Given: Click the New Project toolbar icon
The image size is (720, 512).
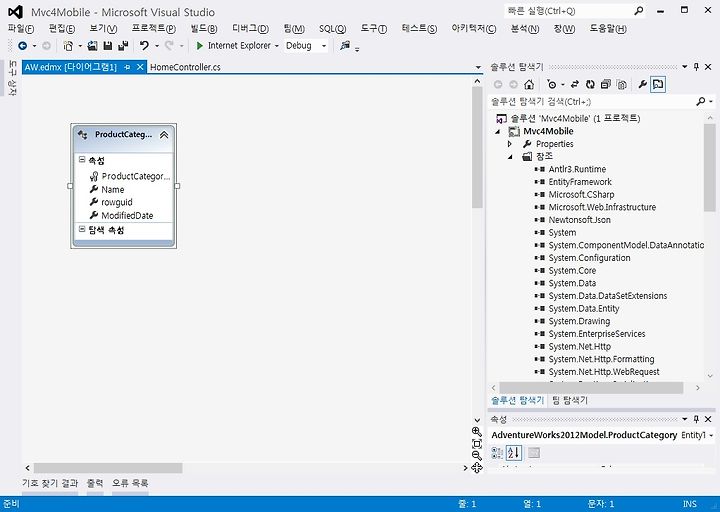Looking at the screenshot, I should point(68,46).
